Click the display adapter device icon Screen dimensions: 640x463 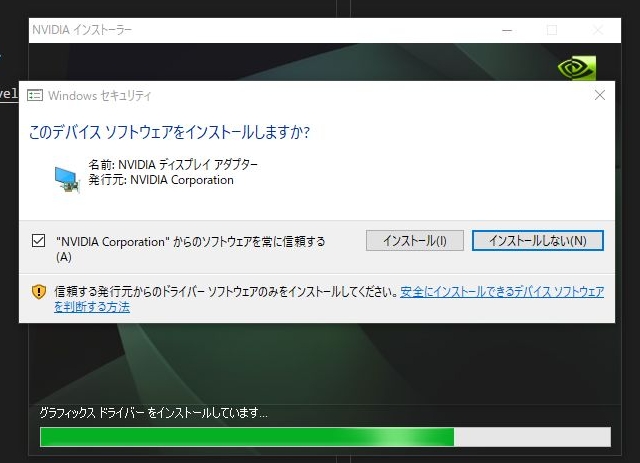click(x=67, y=179)
